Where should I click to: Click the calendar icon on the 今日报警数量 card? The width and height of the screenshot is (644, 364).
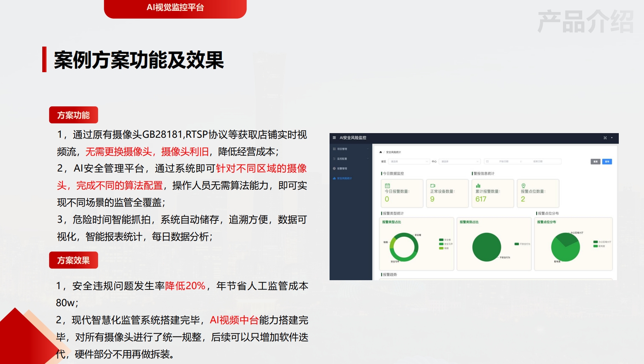point(387,186)
